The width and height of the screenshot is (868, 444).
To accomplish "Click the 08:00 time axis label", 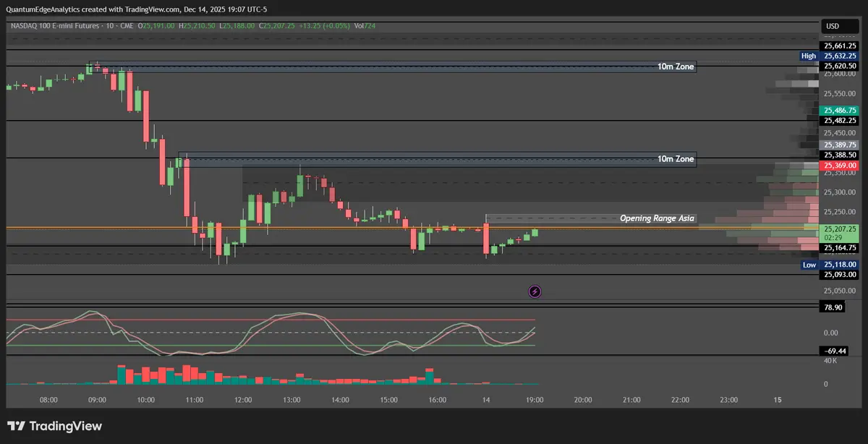I will tap(48, 399).
